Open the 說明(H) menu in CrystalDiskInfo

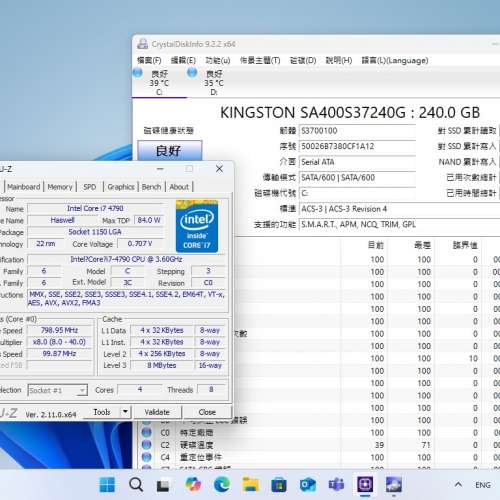[x=339, y=60]
